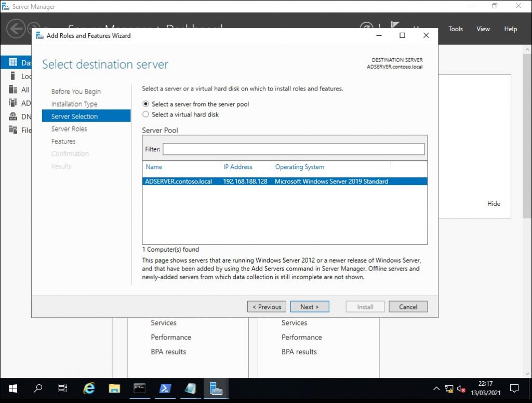Open the notifications flag icon
This screenshot has width=532, height=403.
coord(395,27)
